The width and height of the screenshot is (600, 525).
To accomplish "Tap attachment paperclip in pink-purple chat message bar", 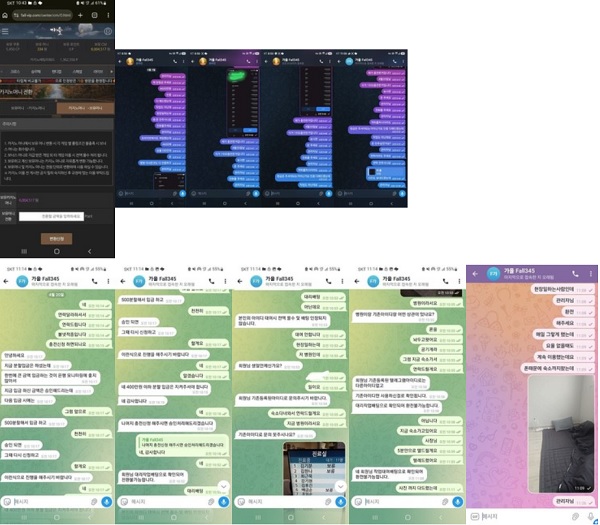I will pyautogui.click(x=575, y=517).
